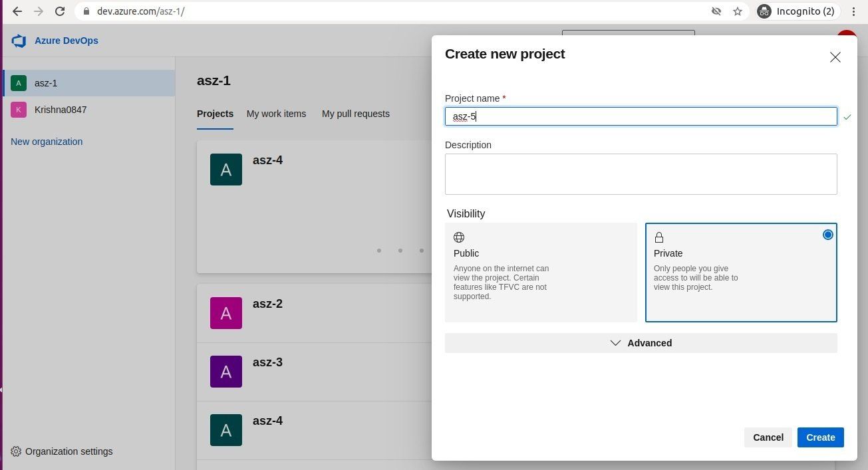Viewport: 868px width, 470px height.
Task: Click into the Description text box
Action: (x=641, y=174)
